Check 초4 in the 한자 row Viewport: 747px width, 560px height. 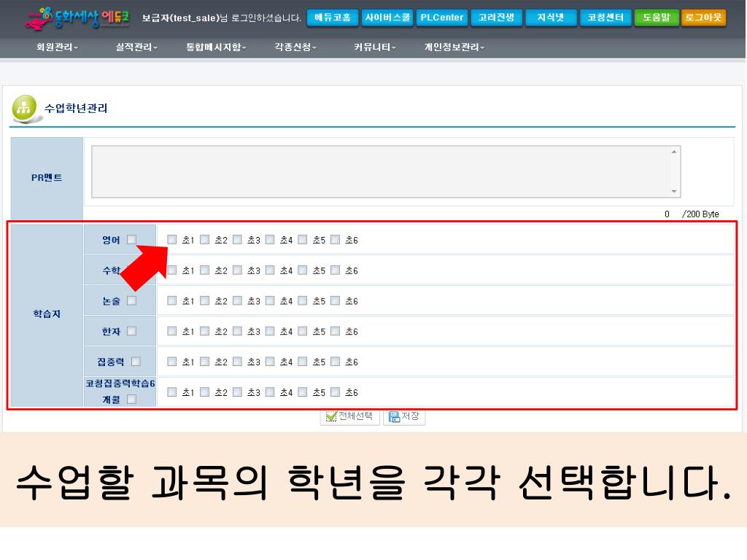coord(270,331)
